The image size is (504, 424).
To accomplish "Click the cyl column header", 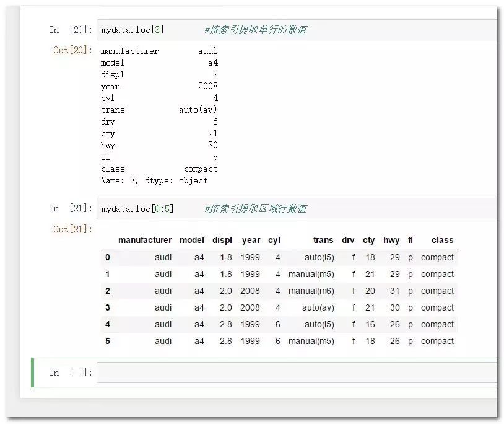I will tap(274, 241).
